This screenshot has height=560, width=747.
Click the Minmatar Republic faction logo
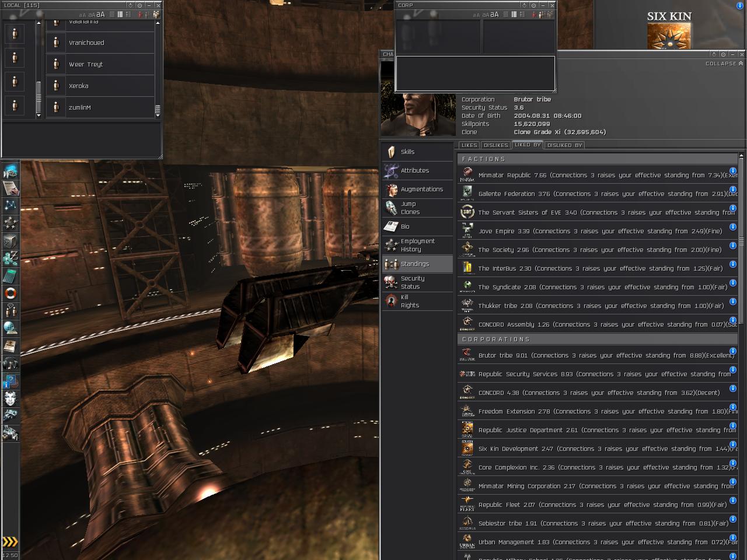(x=467, y=174)
